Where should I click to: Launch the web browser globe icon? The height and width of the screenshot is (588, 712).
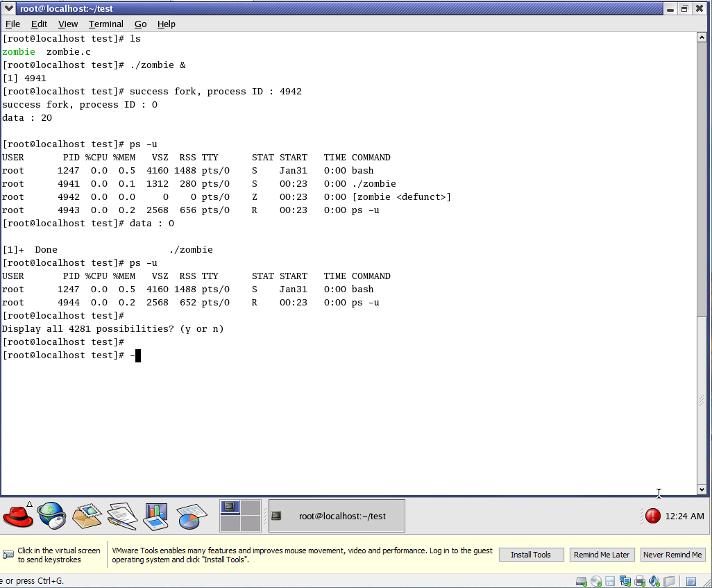[x=51, y=516]
